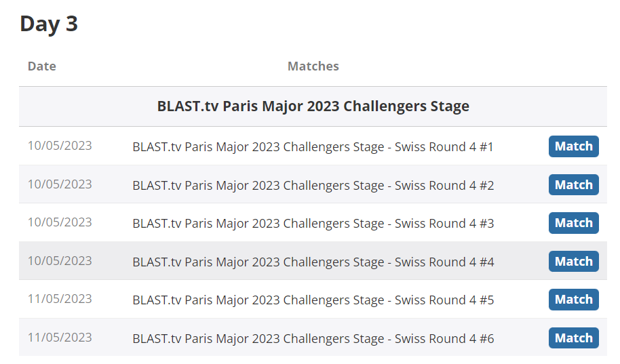This screenshot has height=364, width=620.
Task: Click the Matches column header
Action: click(313, 66)
